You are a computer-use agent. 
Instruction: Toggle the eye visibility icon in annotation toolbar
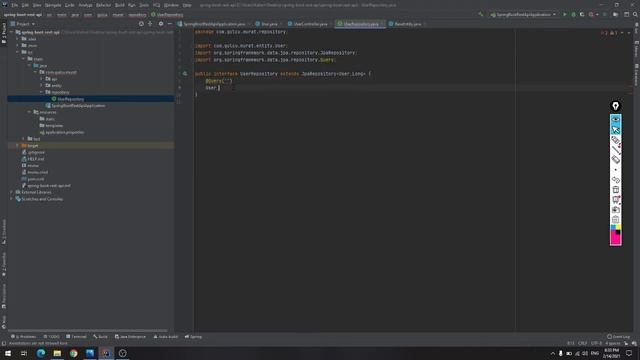point(616,120)
